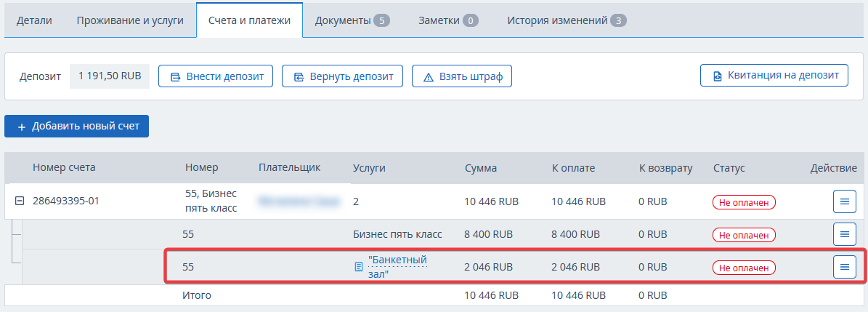
Task: Click Не оплачен status in Банкетный зал row
Action: point(744,268)
